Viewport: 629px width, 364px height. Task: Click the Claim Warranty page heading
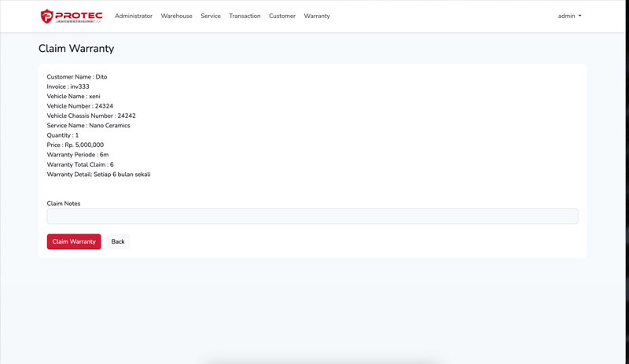pyautogui.click(x=76, y=49)
